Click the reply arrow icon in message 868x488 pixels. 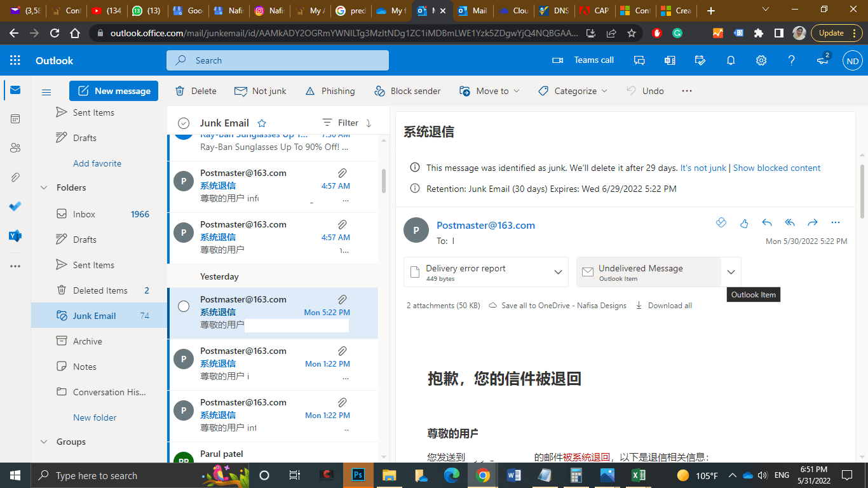tap(767, 223)
